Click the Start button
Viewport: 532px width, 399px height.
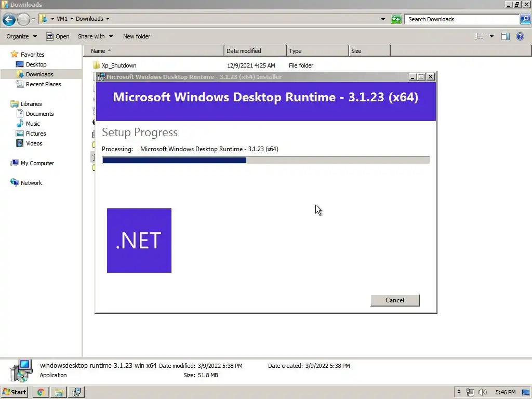pos(15,392)
